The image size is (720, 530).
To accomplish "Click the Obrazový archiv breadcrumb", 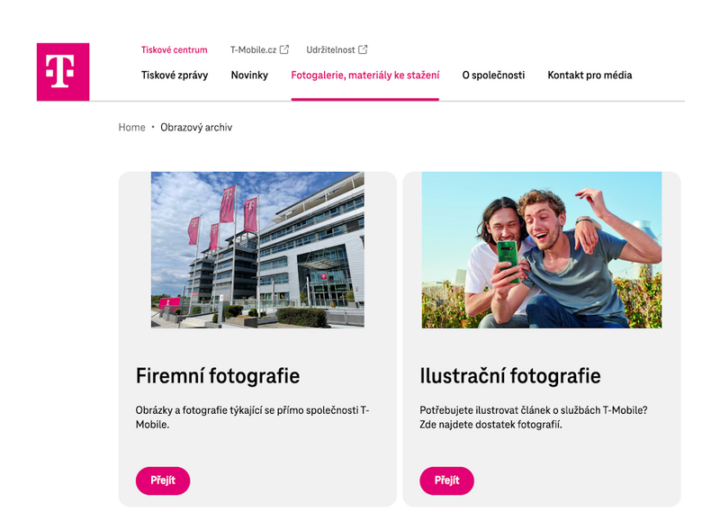I will 196,127.
